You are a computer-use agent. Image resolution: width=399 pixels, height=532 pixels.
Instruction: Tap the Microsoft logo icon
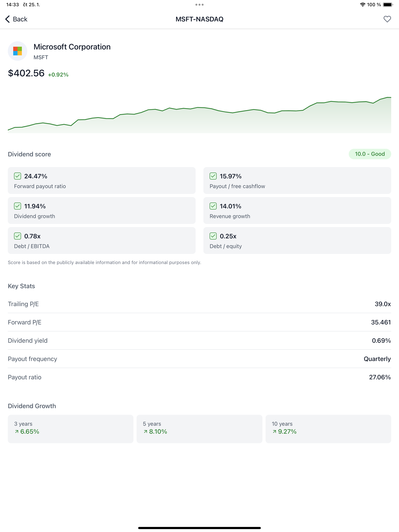[18, 51]
